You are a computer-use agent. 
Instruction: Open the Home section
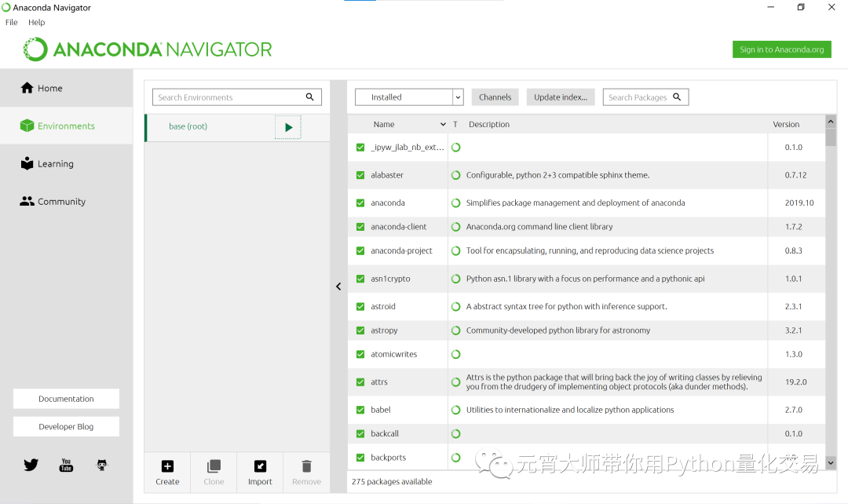66,88
